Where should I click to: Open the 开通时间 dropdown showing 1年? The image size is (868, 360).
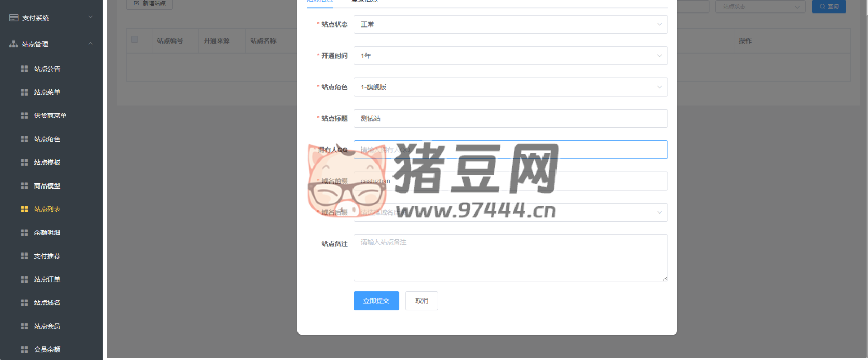(x=510, y=56)
